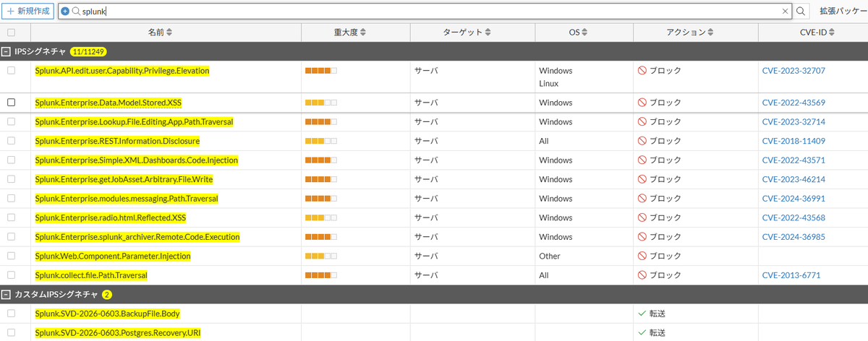Screen dimensions: 868x341
Task: Click the 11/11249 count badge
Action: coord(88,52)
